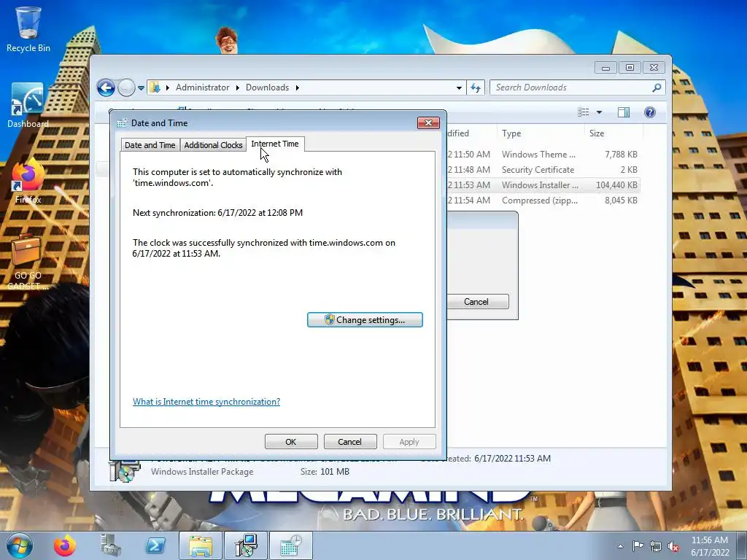
Task: Expand the address bar history dropdown
Action: (459, 87)
